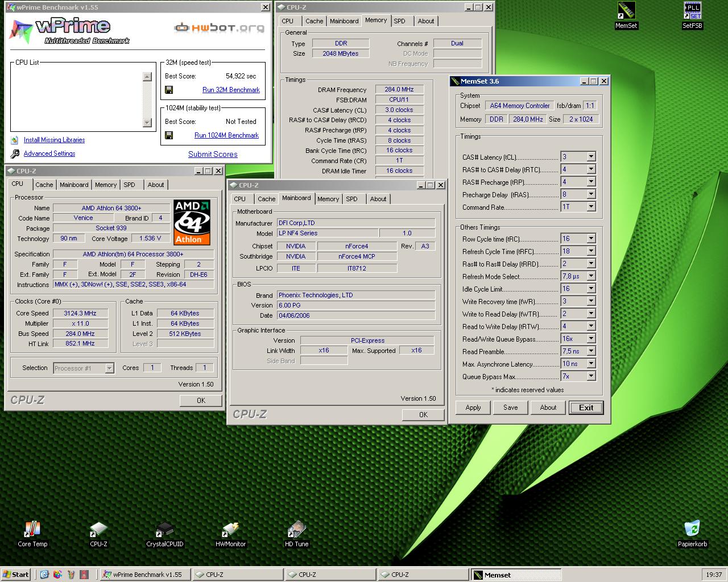
Task: Click Apply in MemSet
Action: click(x=473, y=408)
